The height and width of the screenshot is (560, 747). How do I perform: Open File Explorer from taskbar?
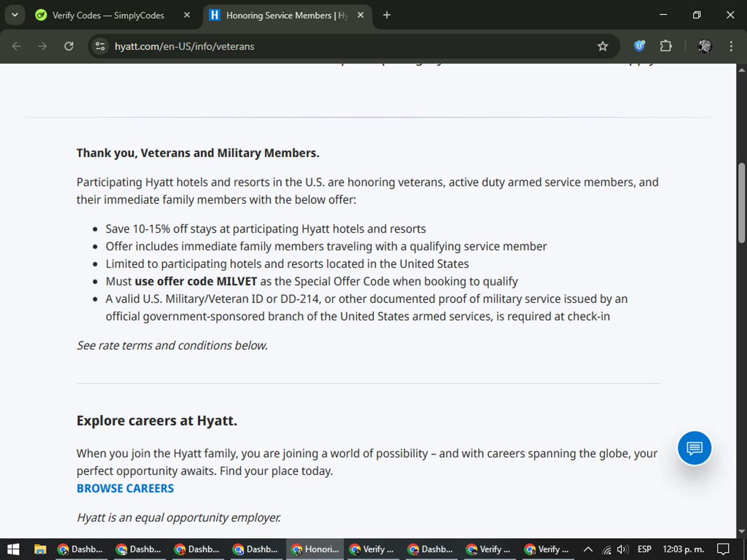(40, 549)
